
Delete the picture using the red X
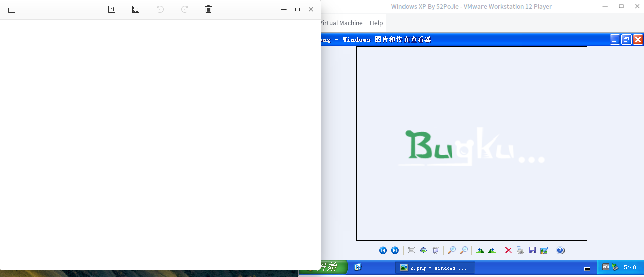click(508, 250)
